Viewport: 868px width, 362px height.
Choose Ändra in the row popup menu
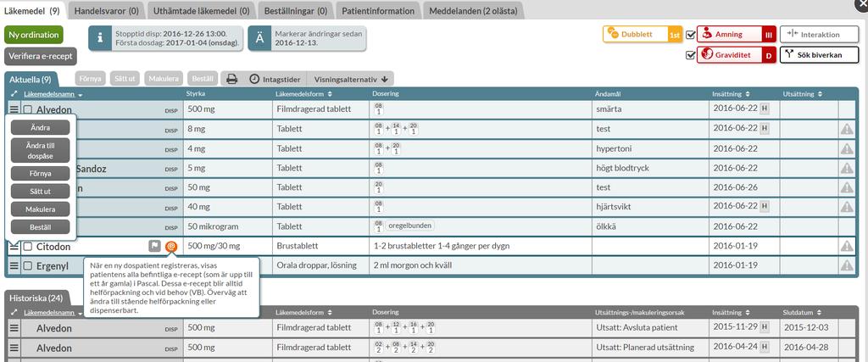click(41, 127)
